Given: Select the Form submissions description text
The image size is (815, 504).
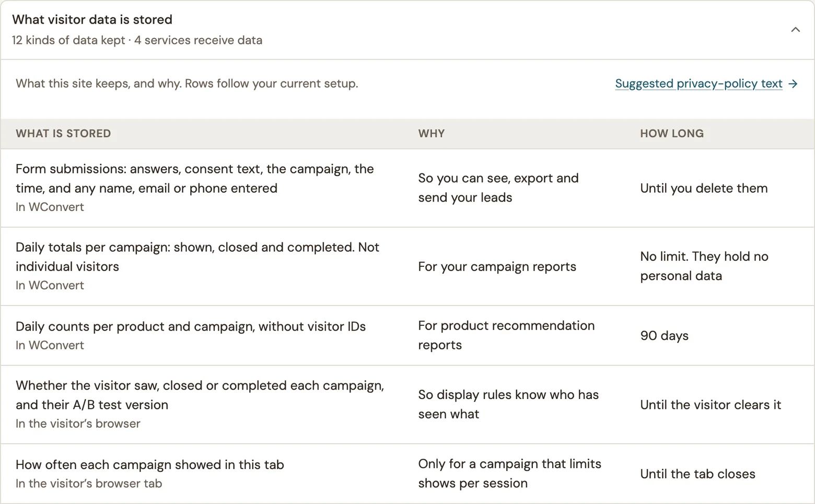Looking at the screenshot, I should click(x=195, y=179).
